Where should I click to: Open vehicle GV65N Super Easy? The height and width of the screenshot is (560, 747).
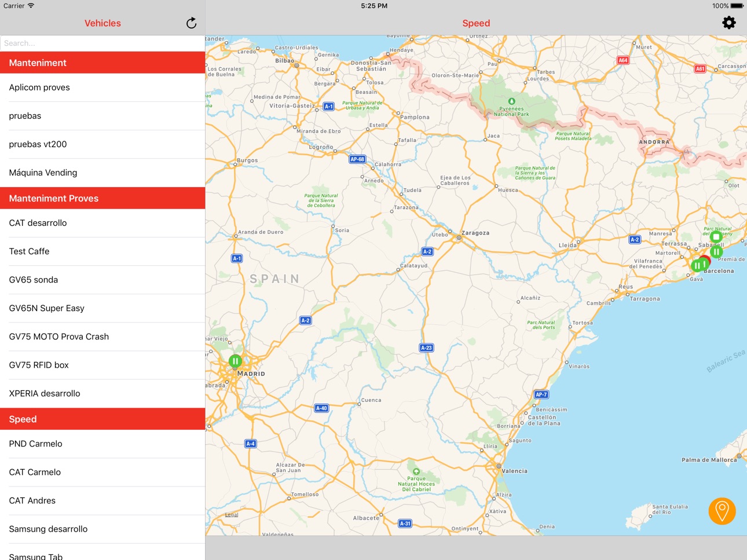pyautogui.click(x=102, y=308)
